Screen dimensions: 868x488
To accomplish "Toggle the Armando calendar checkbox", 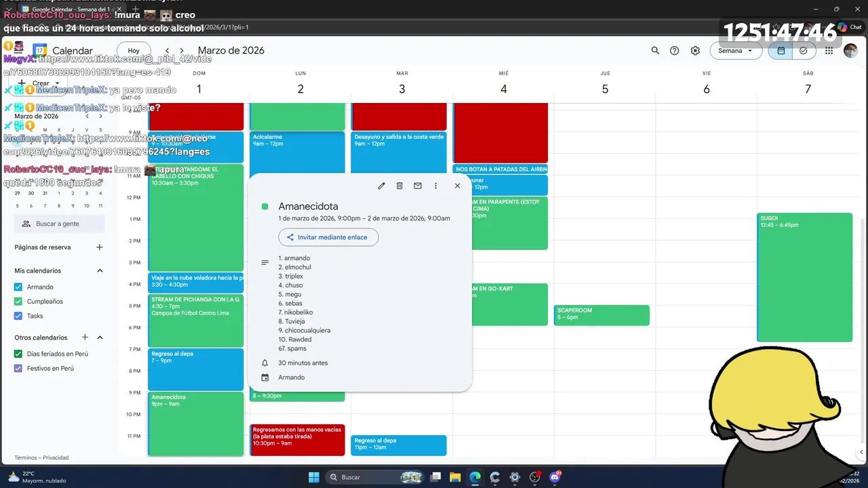I will tap(18, 287).
